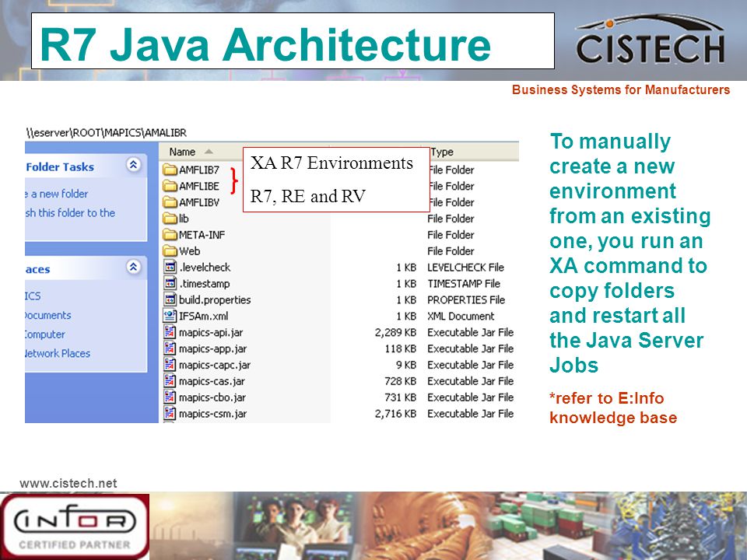Image resolution: width=747 pixels, height=560 pixels.
Task: Click the PROPERTIES File type cell
Action: point(466,299)
